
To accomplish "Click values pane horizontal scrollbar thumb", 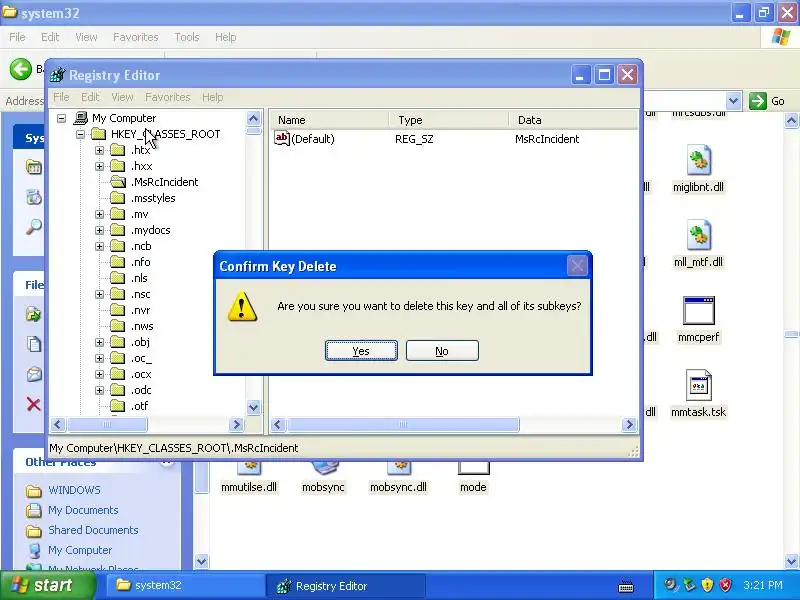I will pos(403,424).
